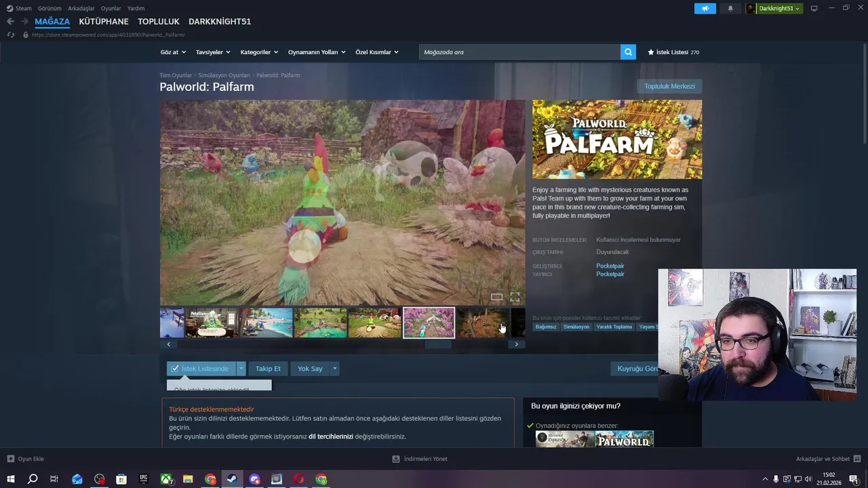Screen dimensions: 868x488
Task: Go back with the left arrow icon
Action: pyautogui.click(x=10, y=22)
